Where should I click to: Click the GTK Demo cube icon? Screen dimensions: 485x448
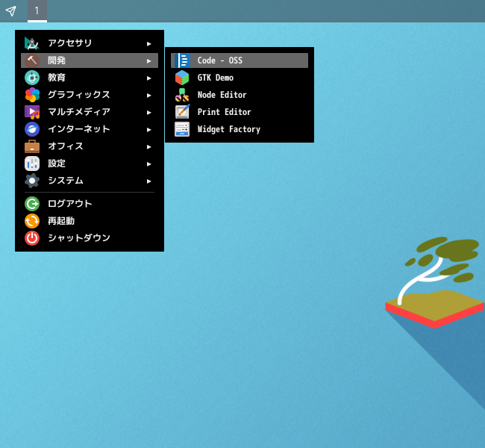(x=182, y=78)
